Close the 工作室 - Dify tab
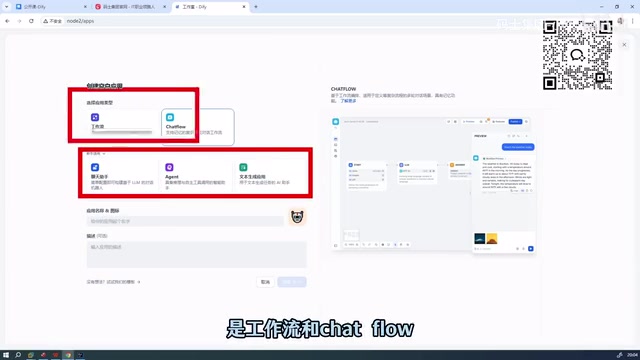 244,7
